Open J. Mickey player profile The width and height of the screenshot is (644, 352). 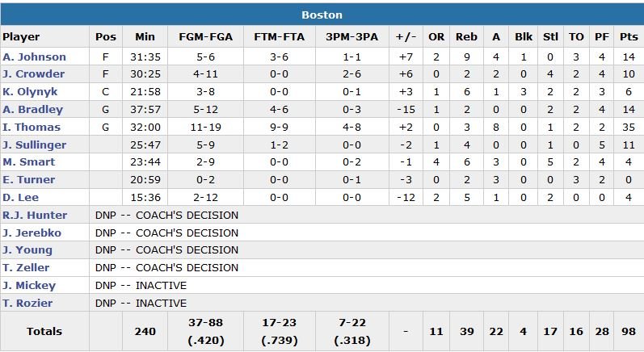point(29,286)
